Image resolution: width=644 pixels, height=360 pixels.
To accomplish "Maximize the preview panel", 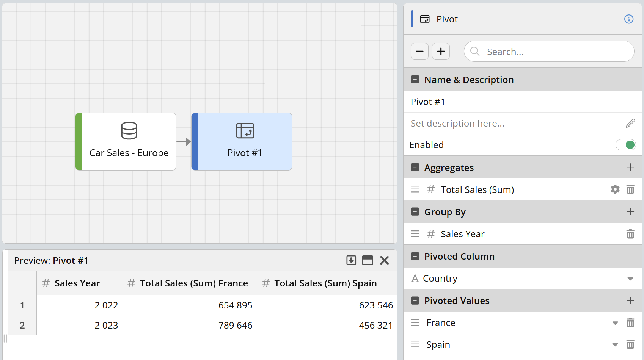I will [368, 260].
